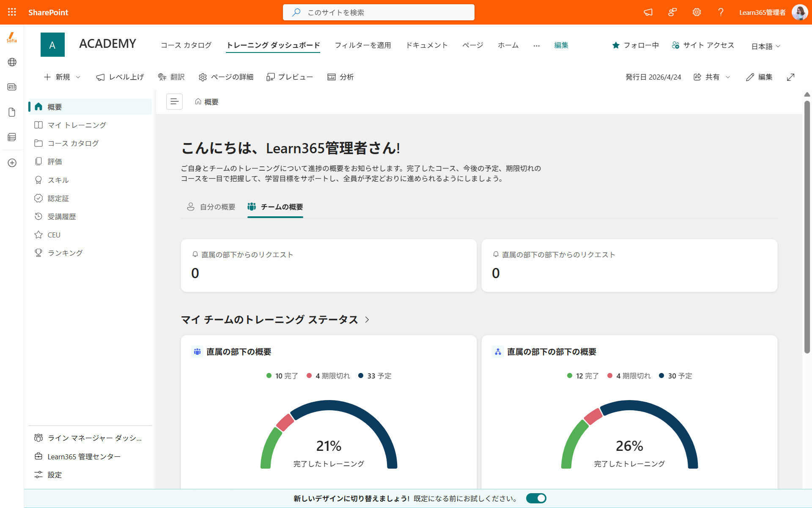Click the 直属の部下の部下からのリクエスト card
The width and height of the screenshot is (812, 508).
coord(629,265)
